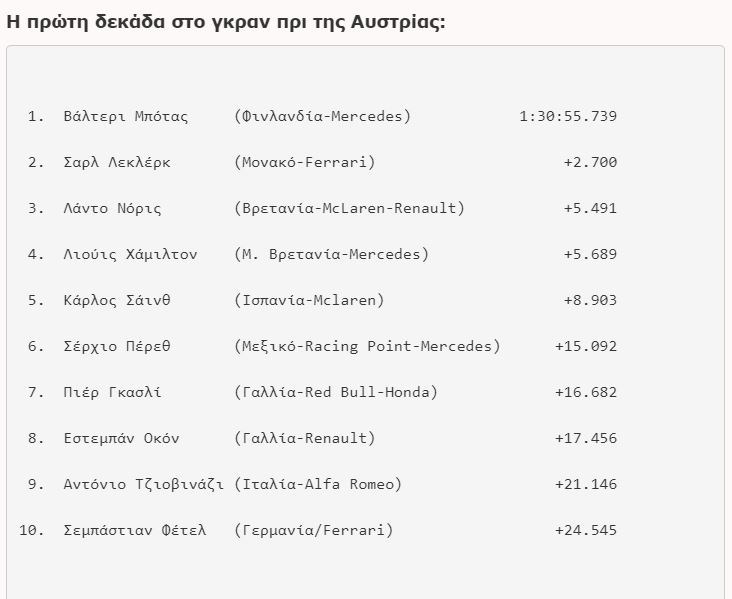Click the driver name Βάλτερι Μπότας
The height and width of the screenshot is (599, 732).
[125, 116]
